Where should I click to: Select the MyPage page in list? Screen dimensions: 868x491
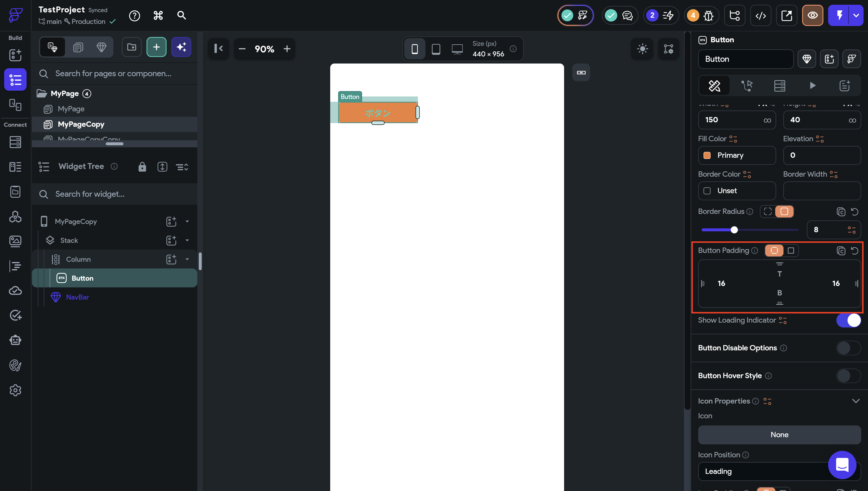[71, 109]
